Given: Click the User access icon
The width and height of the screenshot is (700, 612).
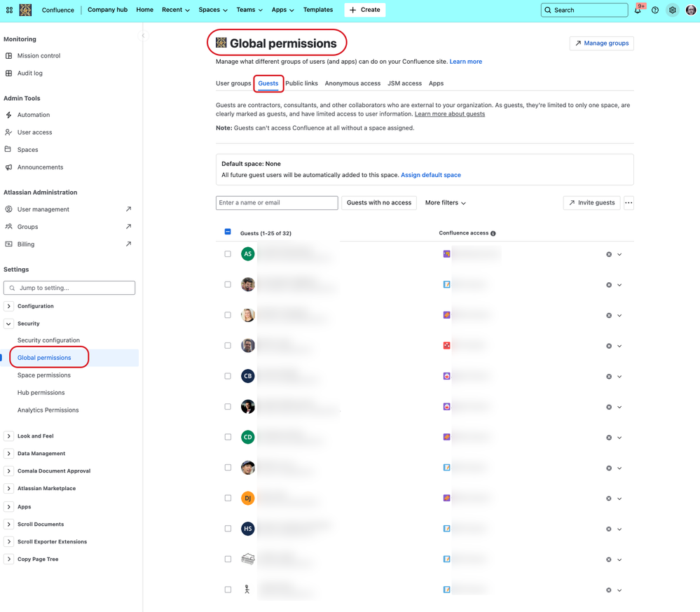Looking at the screenshot, I should click(x=8, y=132).
